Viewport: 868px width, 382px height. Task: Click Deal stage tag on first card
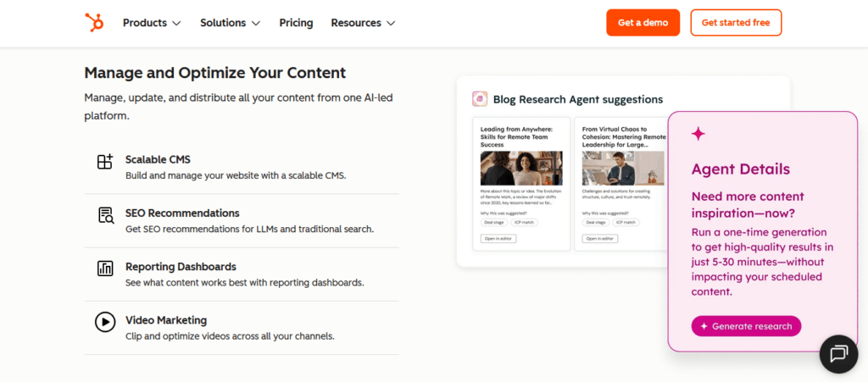[x=492, y=222]
